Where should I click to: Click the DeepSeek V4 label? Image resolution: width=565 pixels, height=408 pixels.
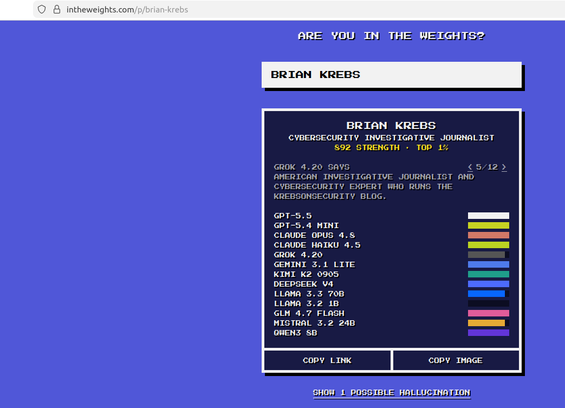pos(303,284)
